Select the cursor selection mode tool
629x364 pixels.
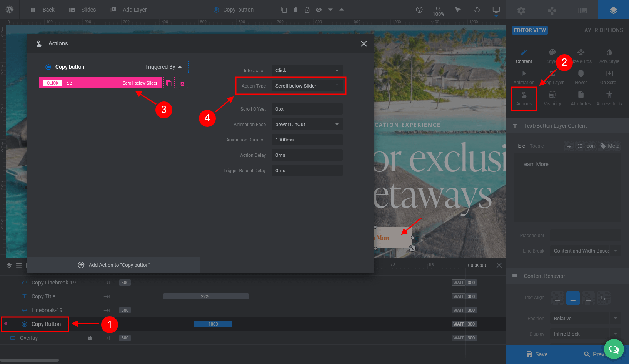pyautogui.click(x=457, y=10)
